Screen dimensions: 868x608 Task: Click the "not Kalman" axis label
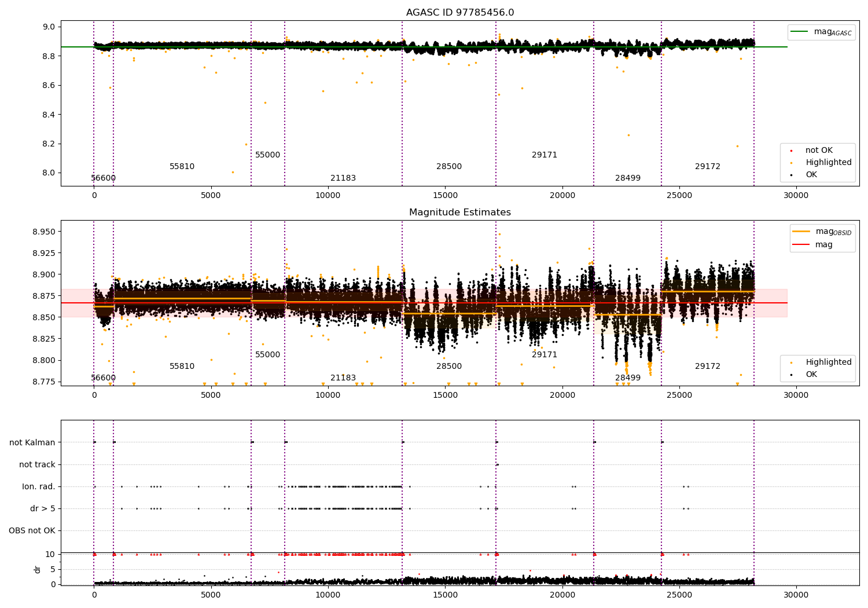tap(32, 443)
